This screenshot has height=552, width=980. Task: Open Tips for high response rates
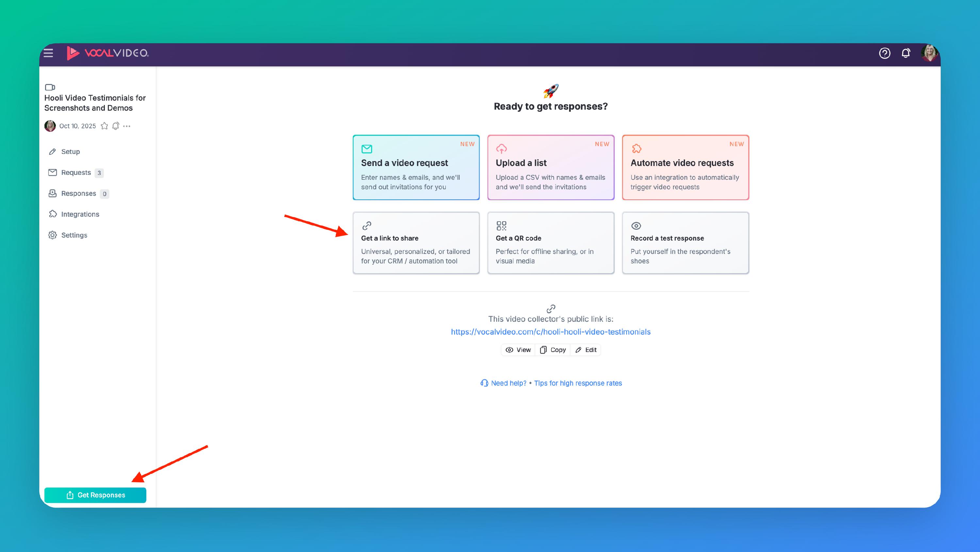578,383
